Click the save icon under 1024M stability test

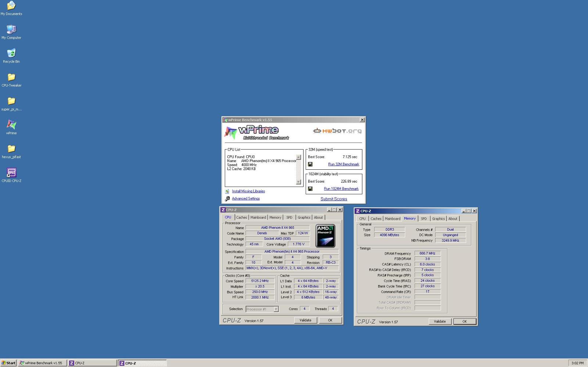(310, 189)
